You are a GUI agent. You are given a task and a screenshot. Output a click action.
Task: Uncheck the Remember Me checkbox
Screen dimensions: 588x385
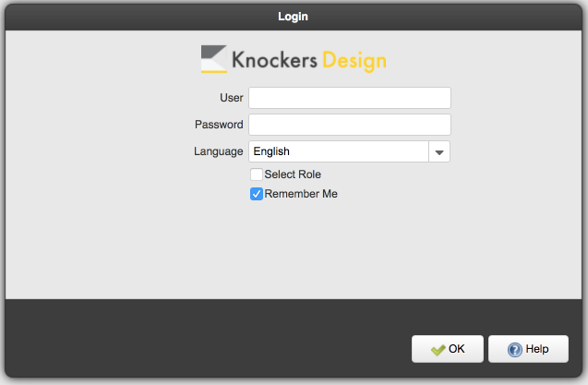257,194
